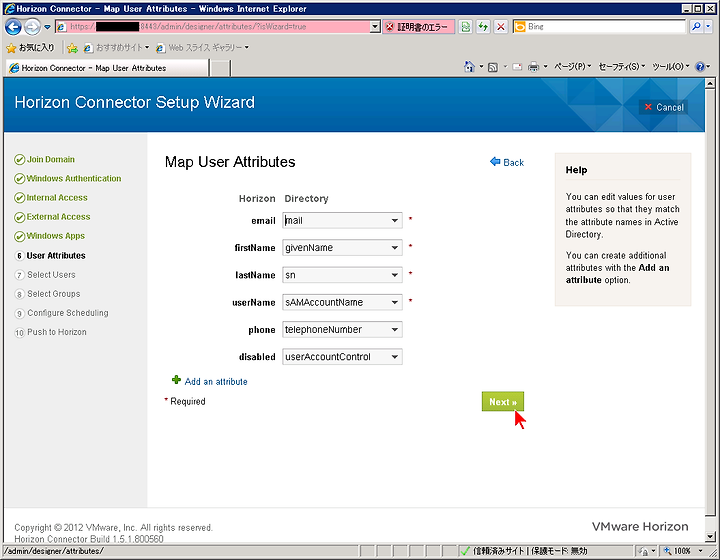Click the search magnifier icon
720x560 pixels.
[696, 27]
